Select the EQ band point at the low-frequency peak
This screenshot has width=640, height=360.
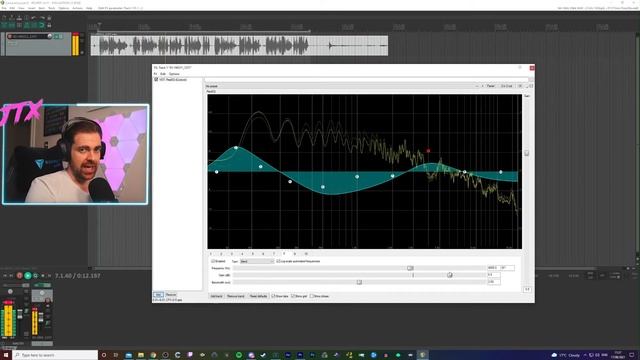point(236,147)
